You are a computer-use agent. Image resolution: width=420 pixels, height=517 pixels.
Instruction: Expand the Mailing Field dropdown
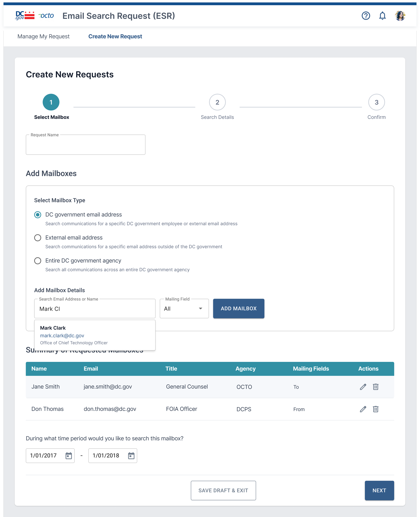(x=184, y=309)
